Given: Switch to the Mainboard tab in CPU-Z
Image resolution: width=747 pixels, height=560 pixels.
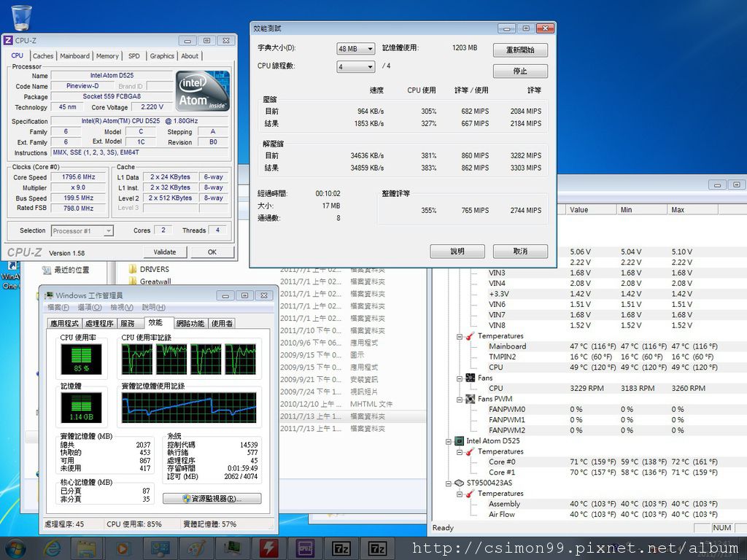Looking at the screenshot, I should coord(75,55).
